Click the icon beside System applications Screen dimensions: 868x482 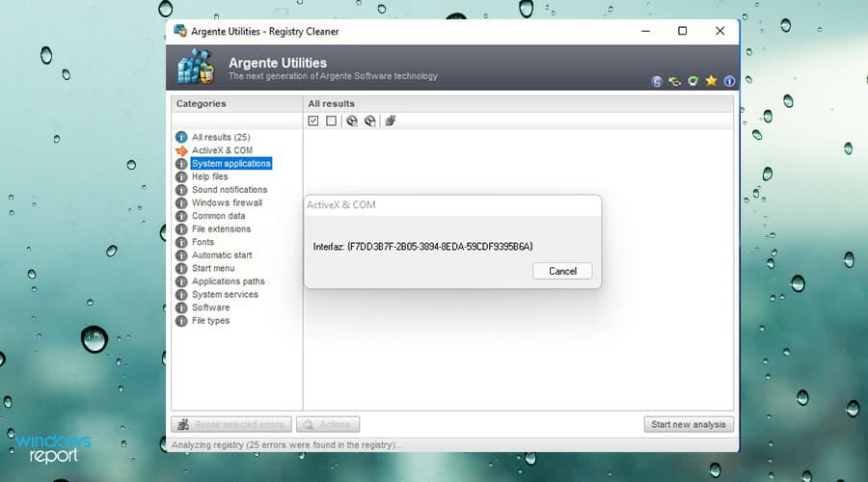[181, 163]
